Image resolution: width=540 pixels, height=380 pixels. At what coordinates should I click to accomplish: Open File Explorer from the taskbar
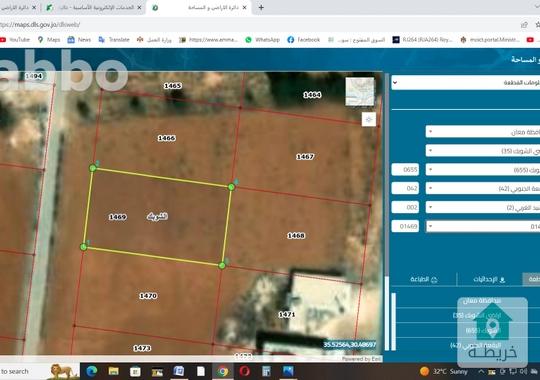pos(114,371)
